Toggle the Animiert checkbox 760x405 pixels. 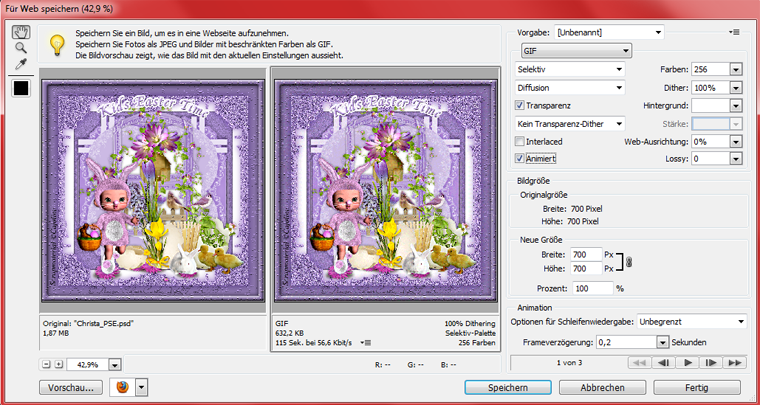click(x=520, y=158)
